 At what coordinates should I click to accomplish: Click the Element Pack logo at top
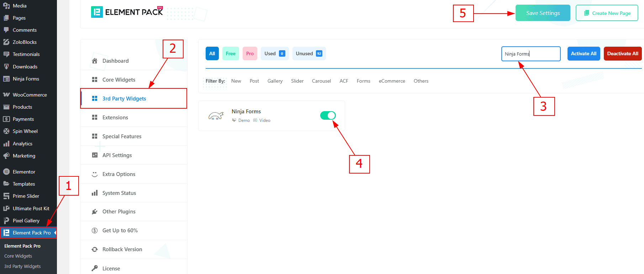(127, 12)
